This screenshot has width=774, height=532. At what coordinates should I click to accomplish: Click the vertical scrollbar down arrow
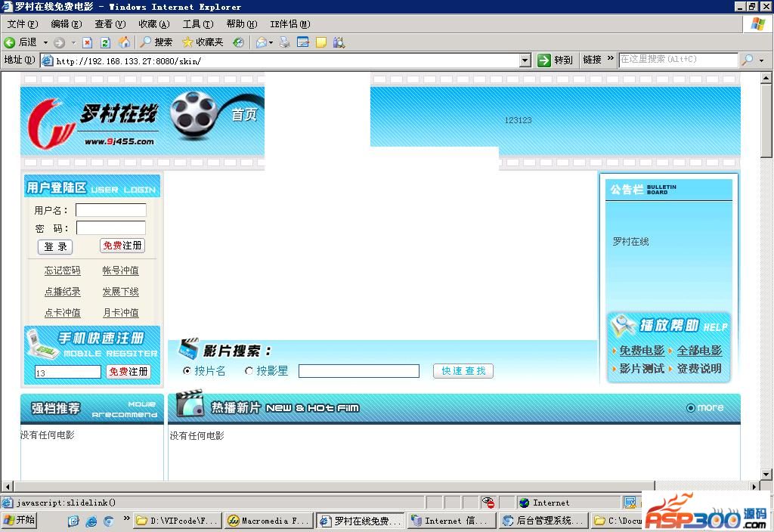(x=766, y=475)
